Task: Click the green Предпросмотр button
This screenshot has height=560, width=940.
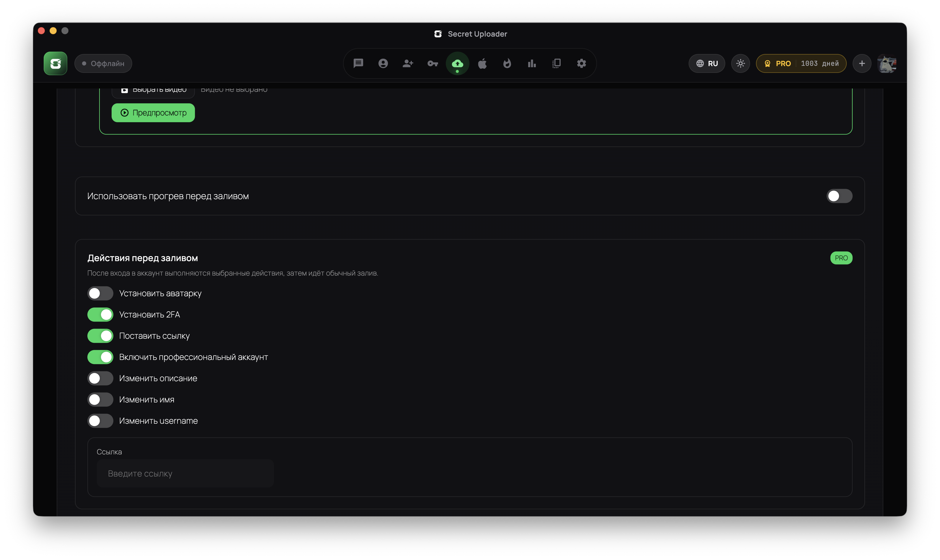Action: tap(153, 113)
